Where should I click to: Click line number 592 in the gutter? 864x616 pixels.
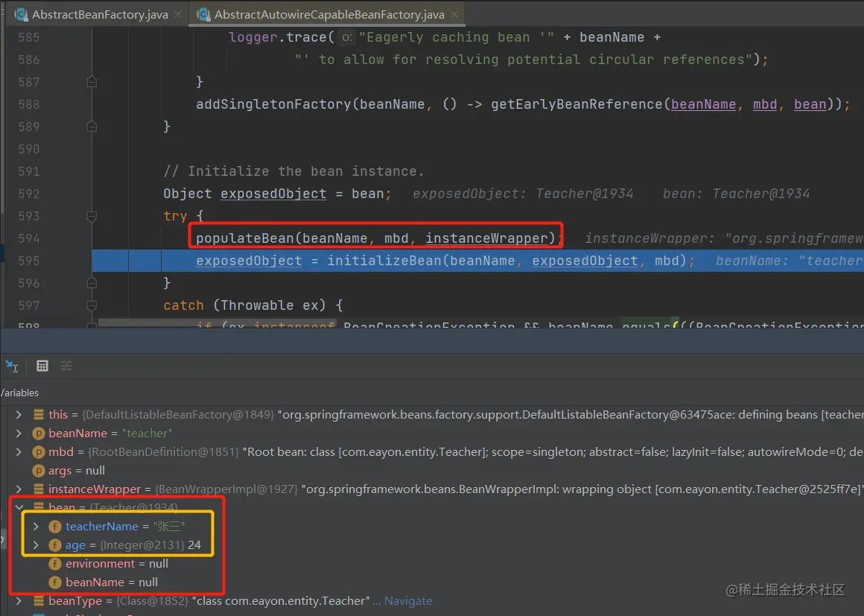(x=28, y=194)
